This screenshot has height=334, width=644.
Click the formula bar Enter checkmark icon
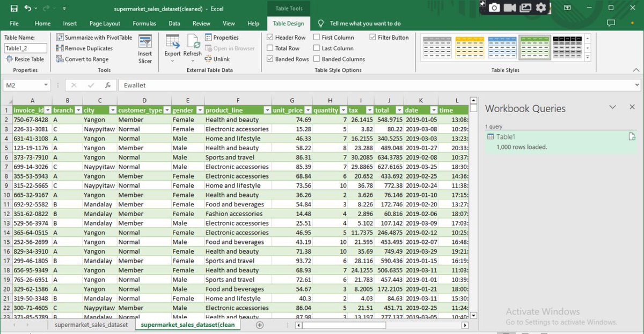click(90, 85)
